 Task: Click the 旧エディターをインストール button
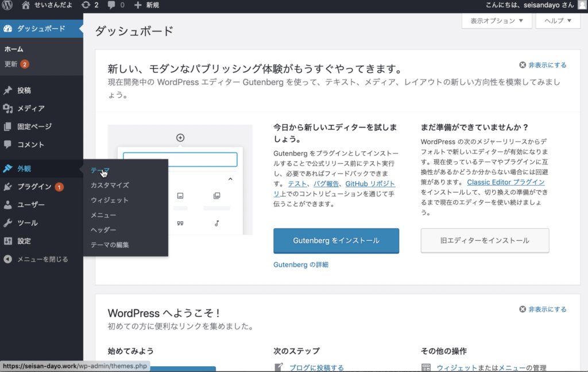(485, 240)
